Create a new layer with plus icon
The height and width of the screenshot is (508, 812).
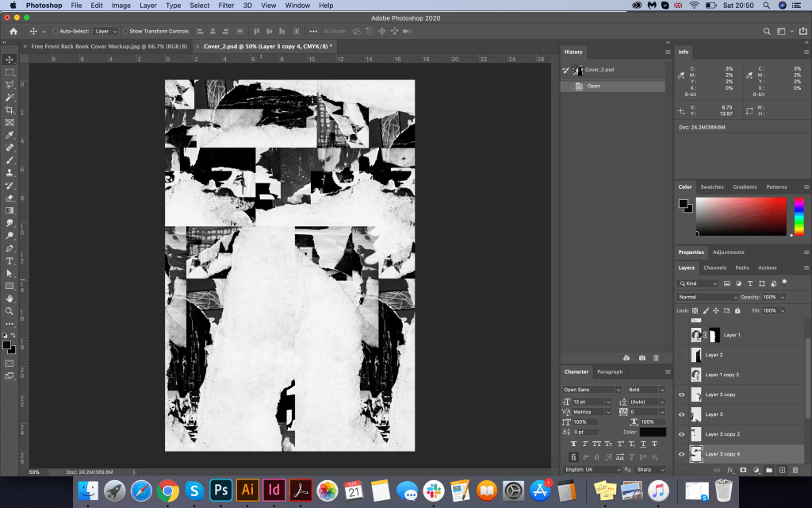pyautogui.click(x=782, y=470)
